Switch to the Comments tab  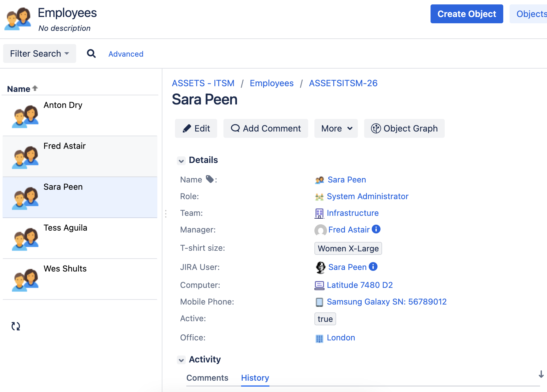(x=207, y=378)
